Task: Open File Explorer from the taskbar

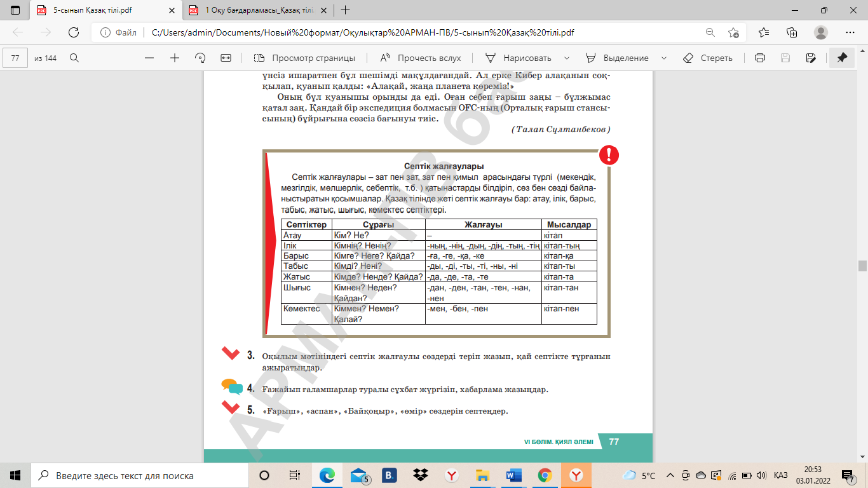Action: click(482, 475)
